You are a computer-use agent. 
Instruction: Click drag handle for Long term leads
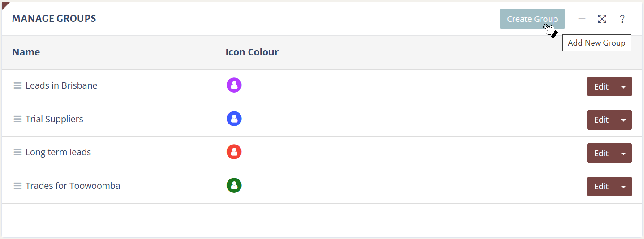tap(17, 153)
